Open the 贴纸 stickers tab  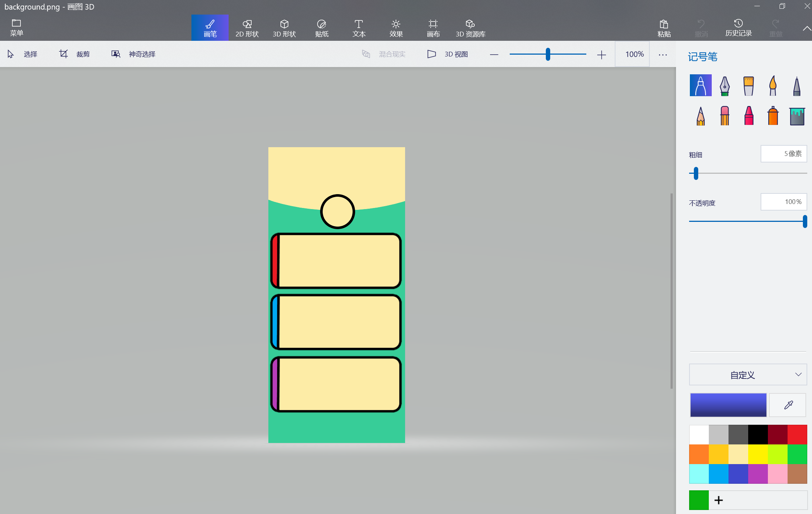tap(322, 28)
